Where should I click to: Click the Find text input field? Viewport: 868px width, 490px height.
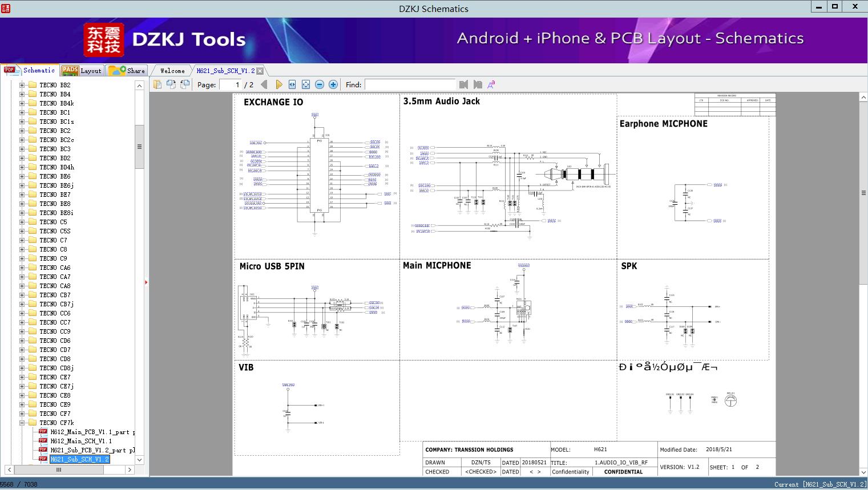[409, 84]
